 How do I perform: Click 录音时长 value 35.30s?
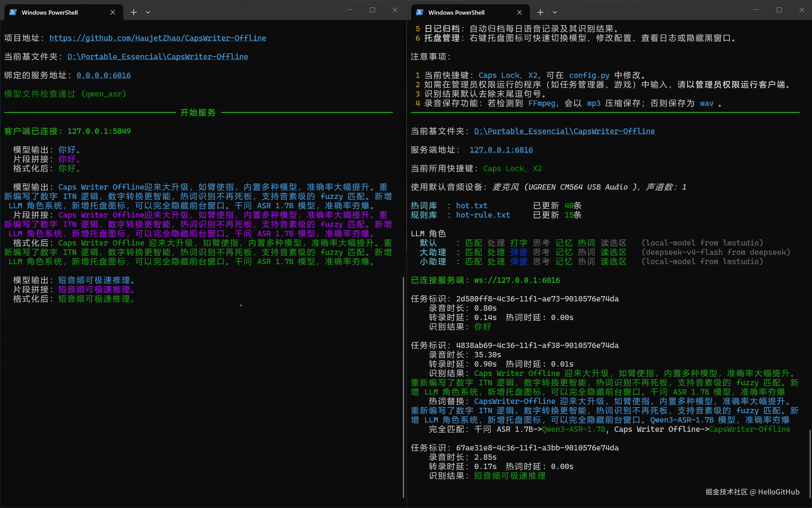click(x=487, y=355)
